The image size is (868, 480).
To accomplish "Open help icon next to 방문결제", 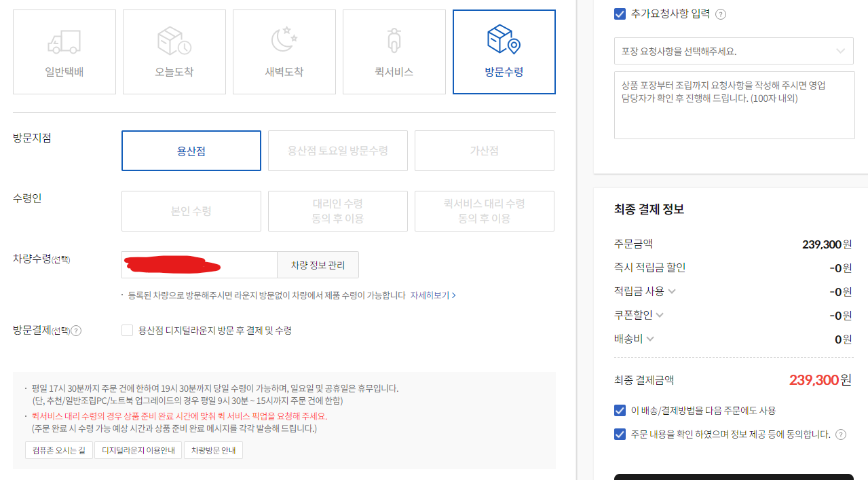I will click(x=76, y=331).
